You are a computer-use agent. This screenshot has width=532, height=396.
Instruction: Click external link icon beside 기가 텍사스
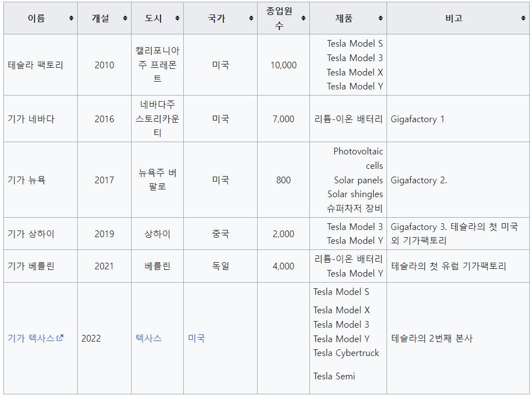tap(60, 338)
